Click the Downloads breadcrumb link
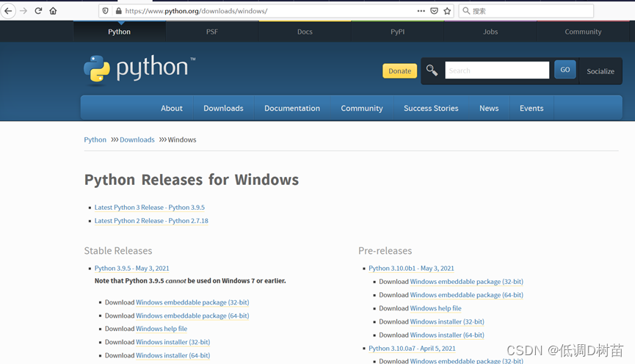This screenshot has width=635, height=364. pyautogui.click(x=137, y=139)
